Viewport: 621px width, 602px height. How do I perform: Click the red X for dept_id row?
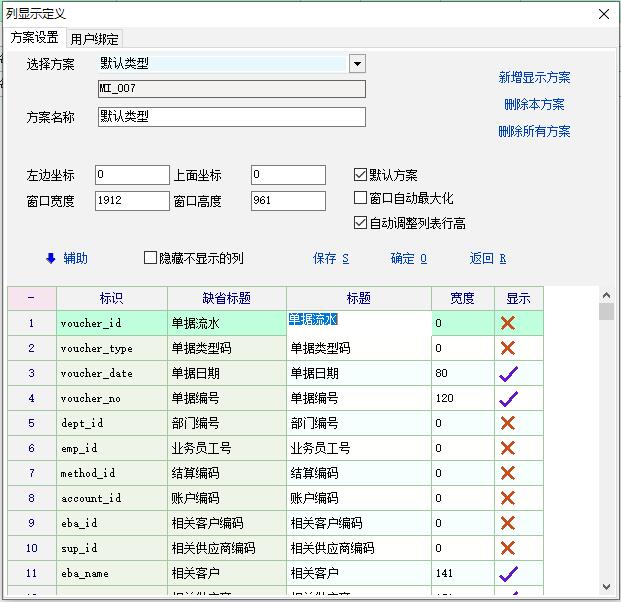[508, 423]
